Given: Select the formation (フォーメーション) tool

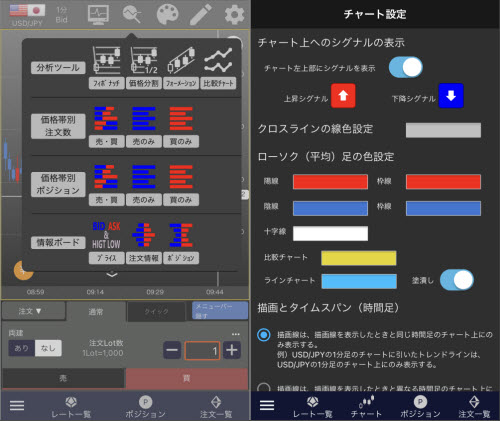Looking at the screenshot, I should [181, 67].
